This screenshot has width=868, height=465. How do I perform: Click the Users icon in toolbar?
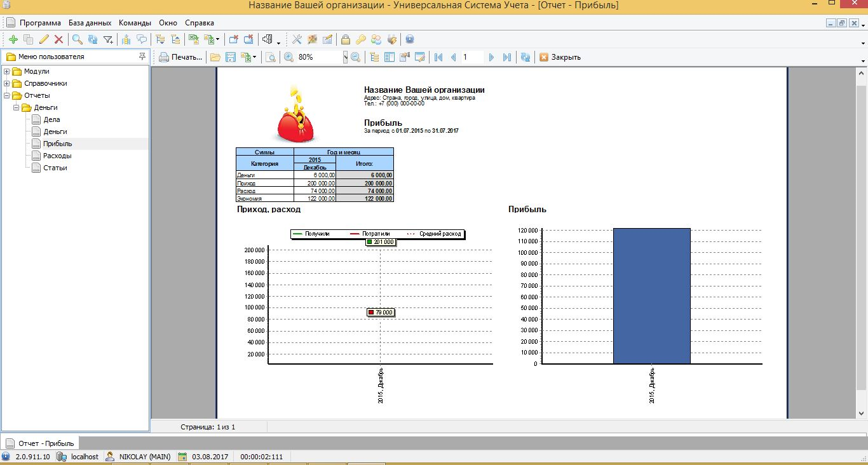[x=376, y=39]
